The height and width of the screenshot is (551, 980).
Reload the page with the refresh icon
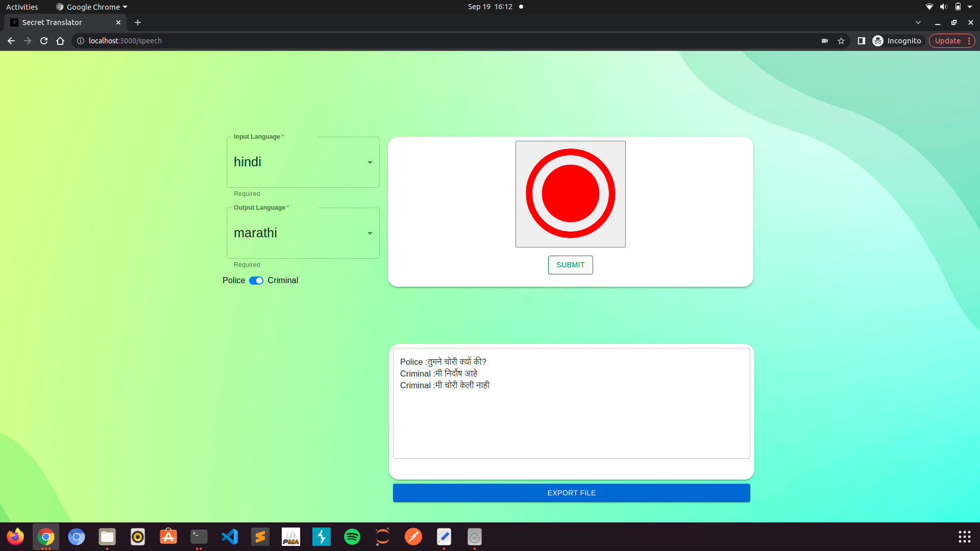coord(44,41)
